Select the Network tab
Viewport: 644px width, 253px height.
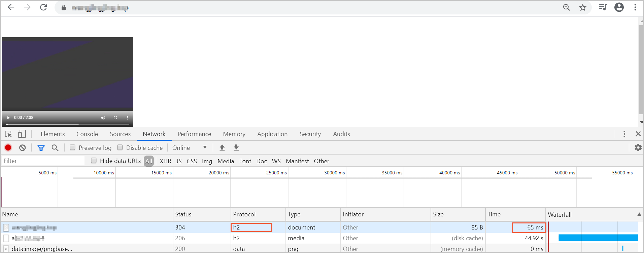click(154, 134)
